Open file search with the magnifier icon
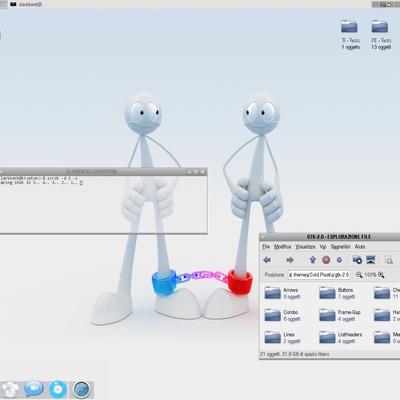Image resolution: width=400 pixels, height=400 pixels. click(x=389, y=260)
